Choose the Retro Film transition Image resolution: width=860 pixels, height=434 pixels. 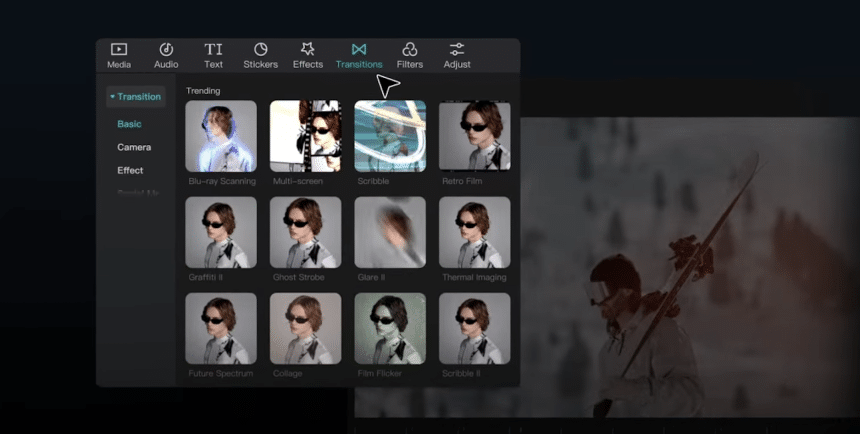click(475, 136)
